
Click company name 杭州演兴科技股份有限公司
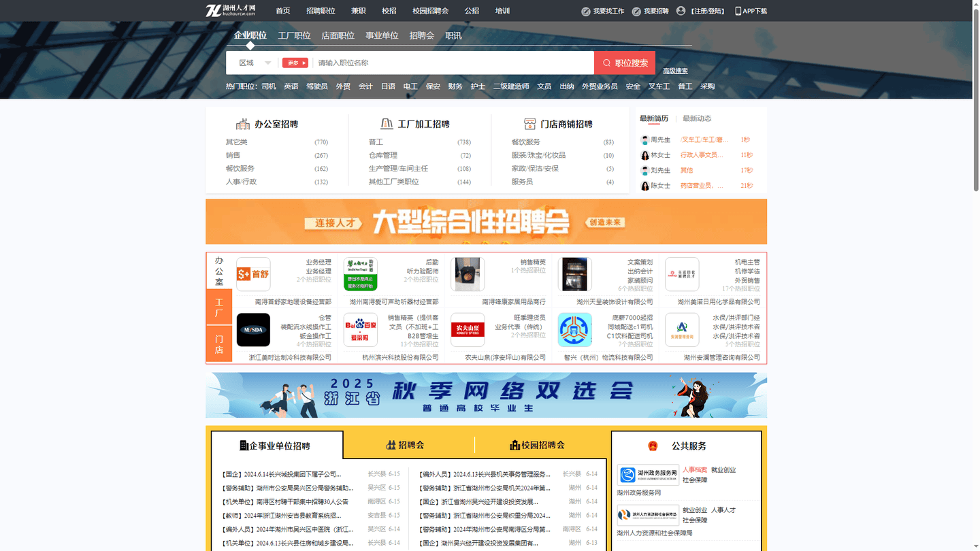pos(400,357)
